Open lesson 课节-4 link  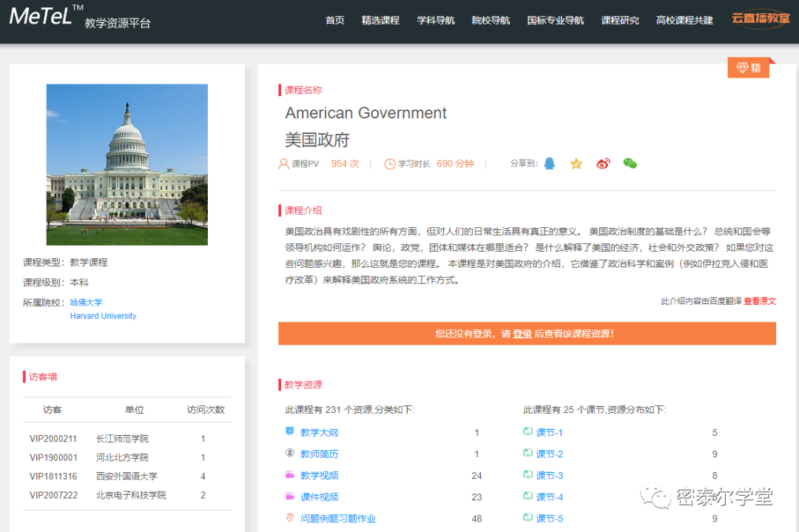(x=549, y=496)
